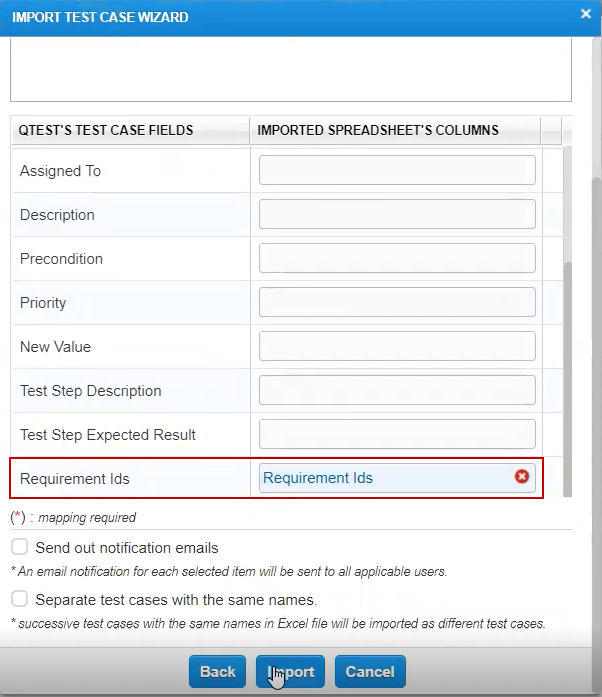Cancel the import wizard

[x=370, y=672]
